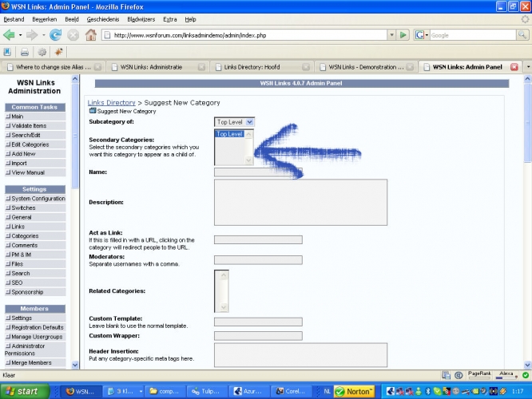The height and width of the screenshot is (399, 532).
Task: Click the stop loading icon
Action: [x=73, y=35]
